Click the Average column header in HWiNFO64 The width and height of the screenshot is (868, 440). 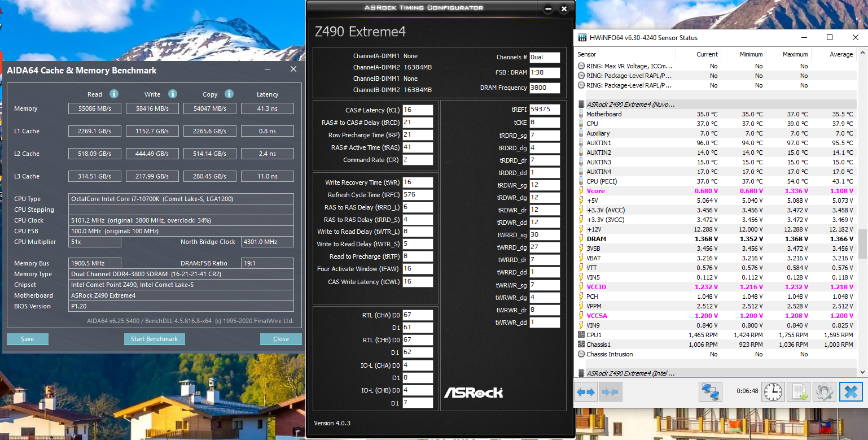(834, 54)
